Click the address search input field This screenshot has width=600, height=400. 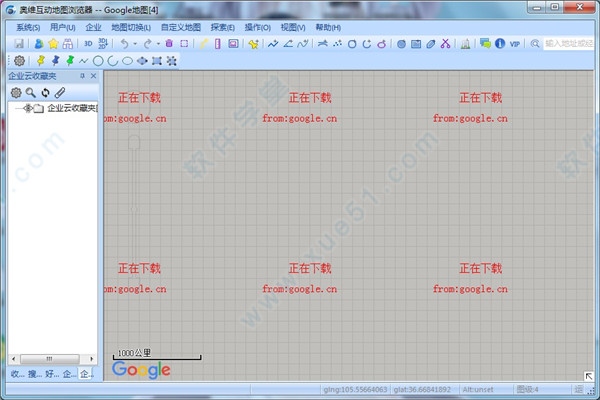point(569,44)
